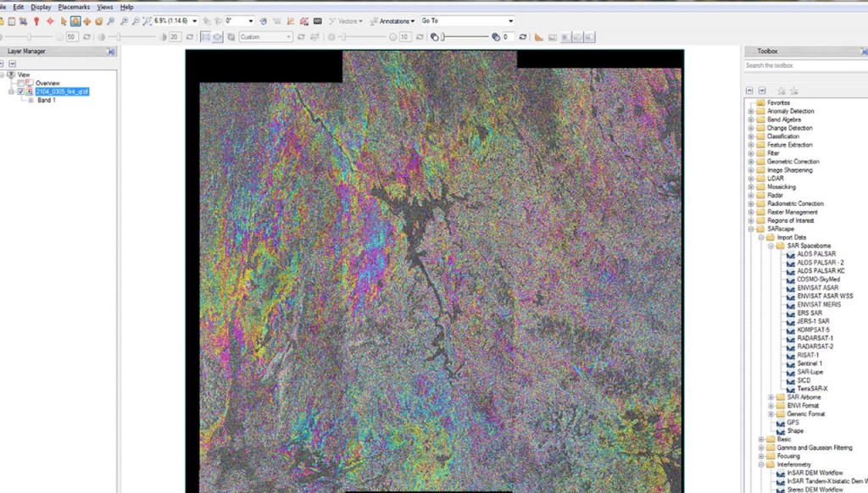Screen dimensions: 868x493
Task: Open the Custom stretch type dropdown
Action: coord(289,37)
